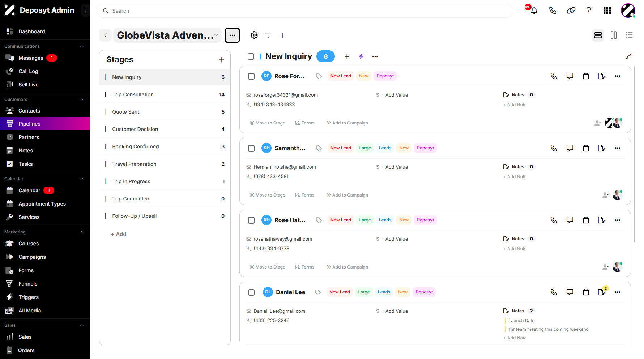The image size is (644, 359).
Task: Add a new stage with plus icon
Action: [221, 60]
